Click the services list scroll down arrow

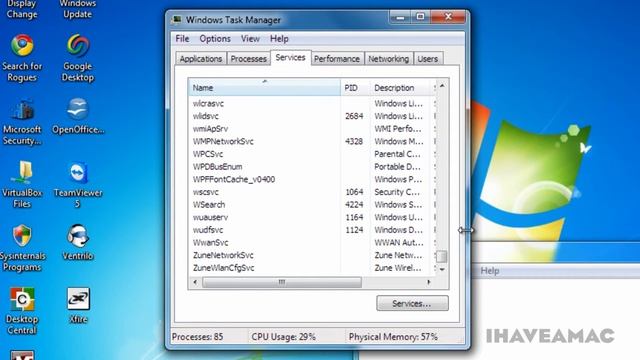pyautogui.click(x=442, y=269)
